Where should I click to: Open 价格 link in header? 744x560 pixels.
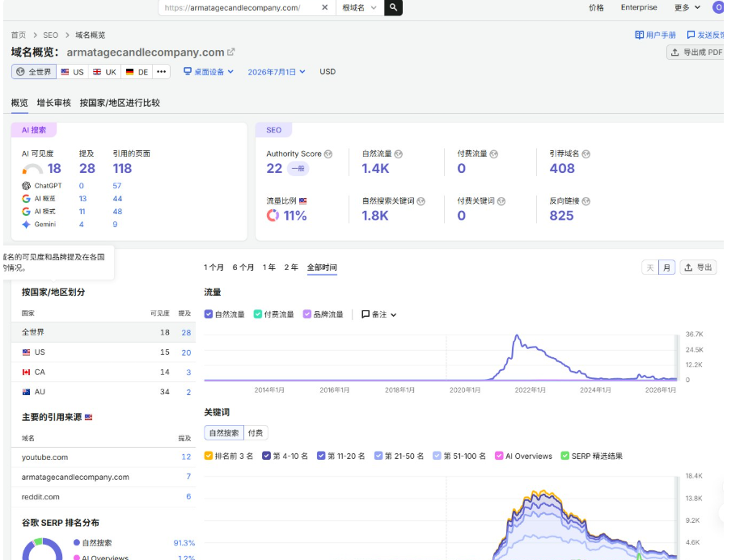pyautogui.click(x=596, y=7)
